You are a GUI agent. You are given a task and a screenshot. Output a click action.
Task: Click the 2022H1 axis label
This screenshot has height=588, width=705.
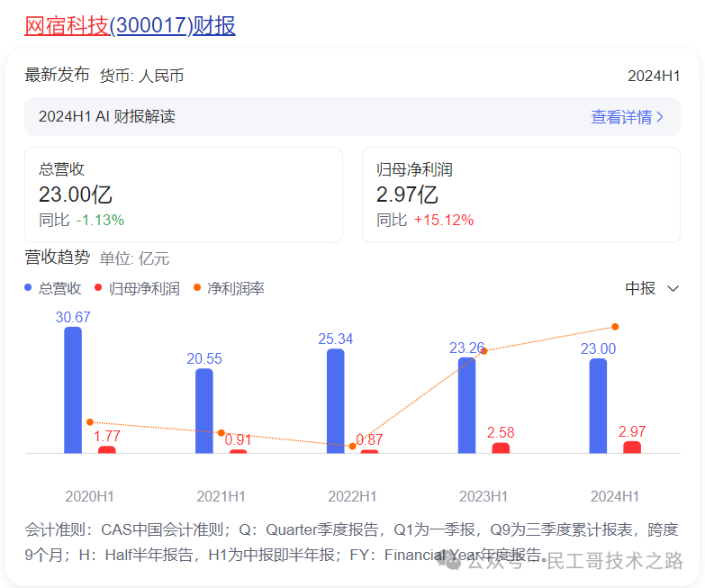point(352,496)
